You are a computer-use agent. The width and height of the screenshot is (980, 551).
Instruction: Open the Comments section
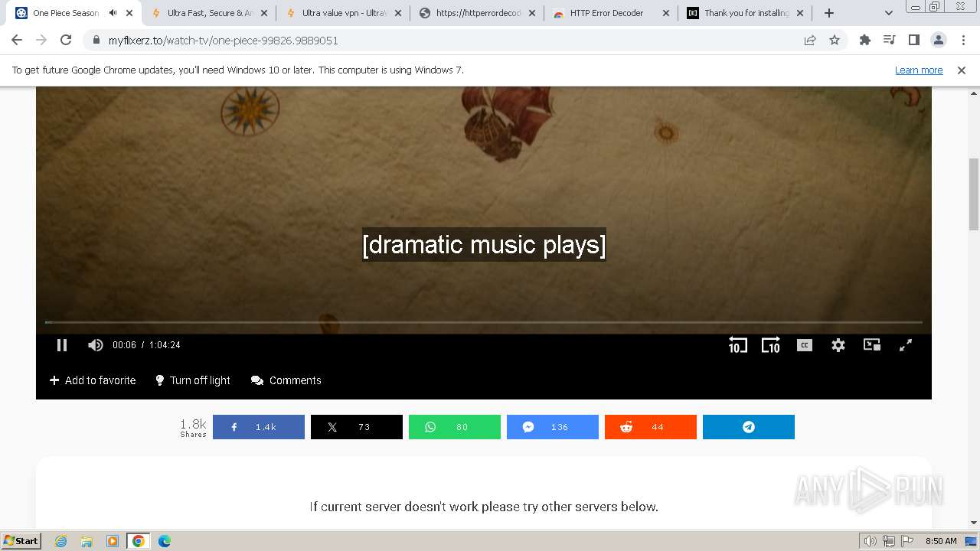pyautogui.click(x=286, y=380)
